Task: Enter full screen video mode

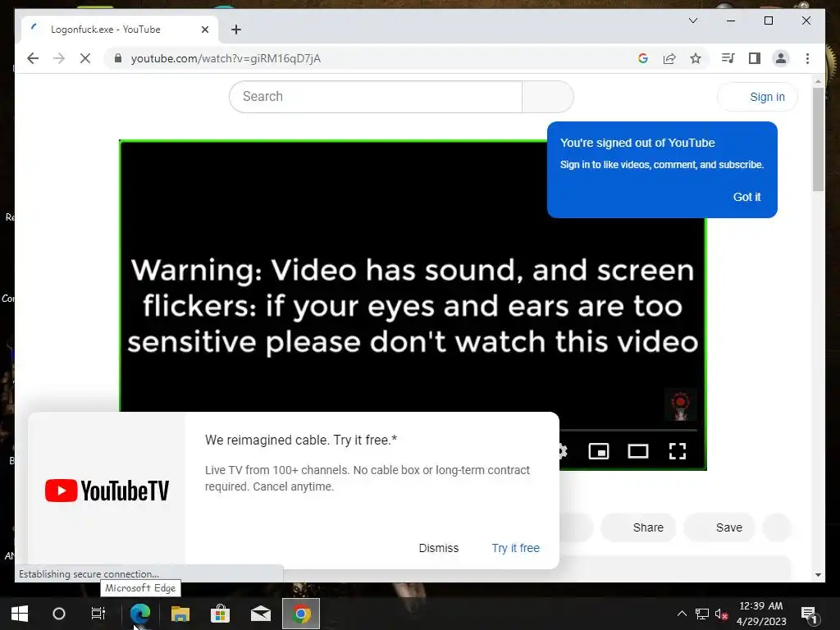Action: click(x=677, y=451)
